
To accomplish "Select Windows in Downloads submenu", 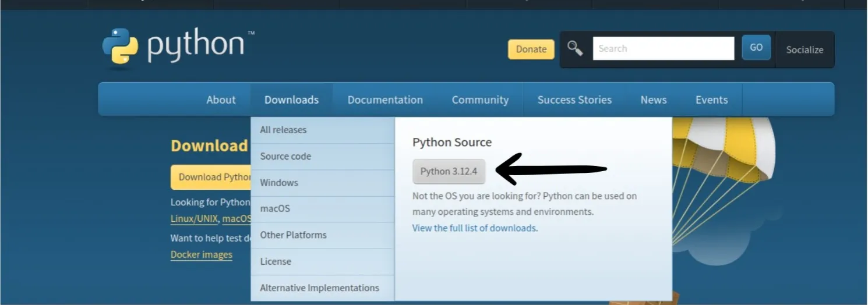I will coord(323,183).
